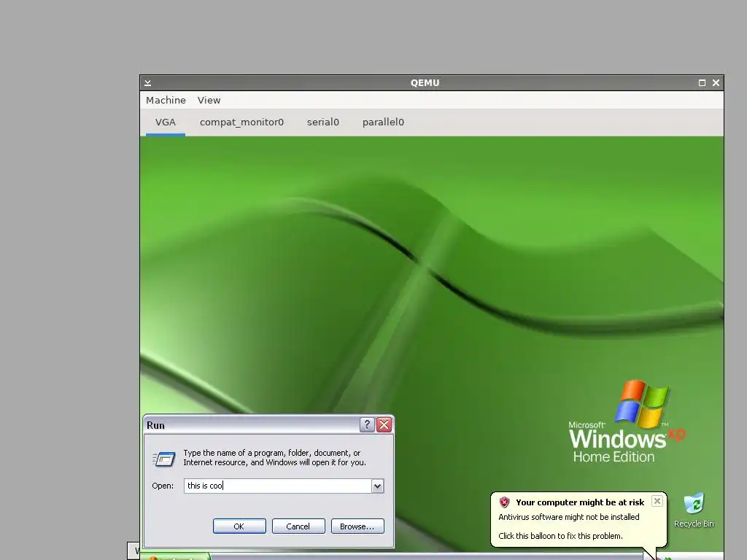Click 'Click this balloon to fix this problem.'
747x560 pixels.
point(560,536)
